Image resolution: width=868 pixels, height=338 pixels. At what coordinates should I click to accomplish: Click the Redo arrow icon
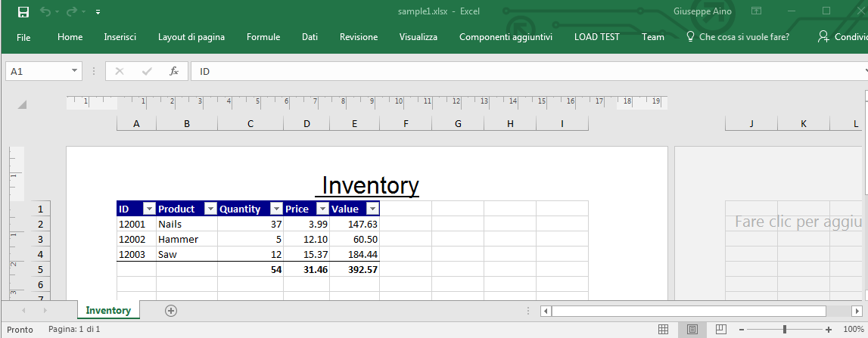72,12
